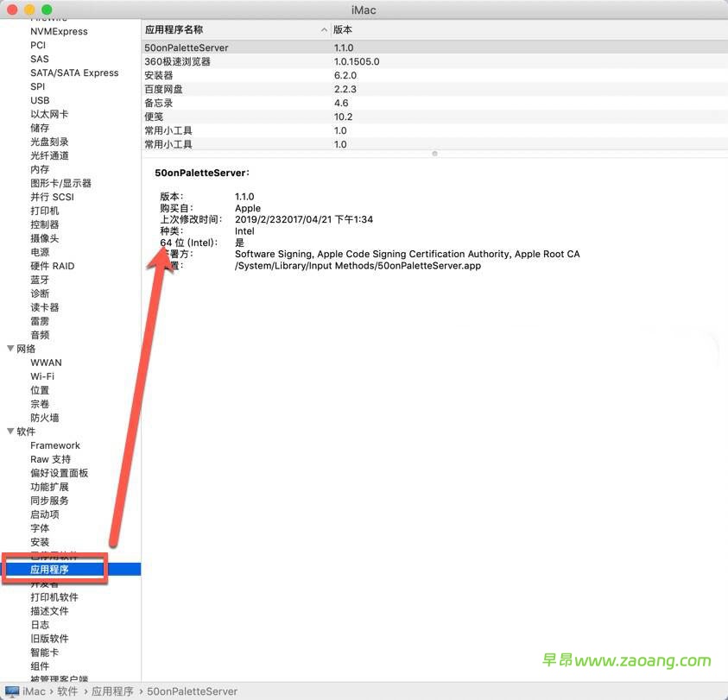The width and height of the screenshot is (728, 700).
Task: Open 打印机软件 in the sidebar
Action: pos(54,597)
